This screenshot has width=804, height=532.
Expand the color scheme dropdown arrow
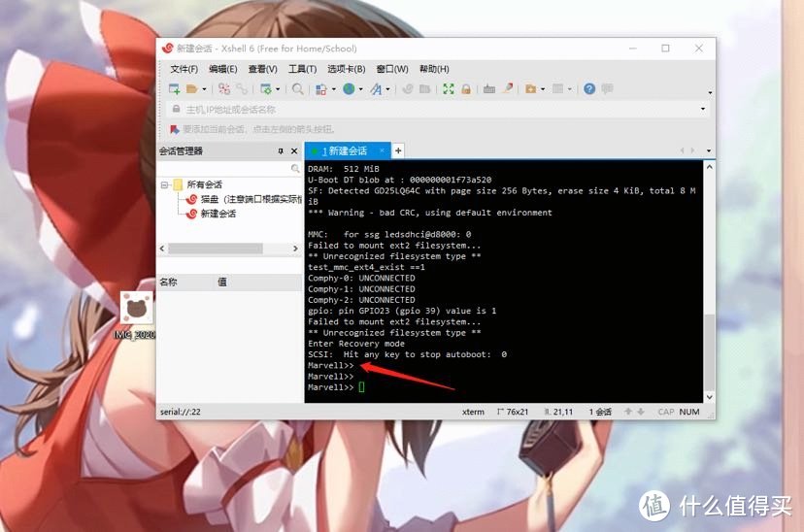[334, 89]
